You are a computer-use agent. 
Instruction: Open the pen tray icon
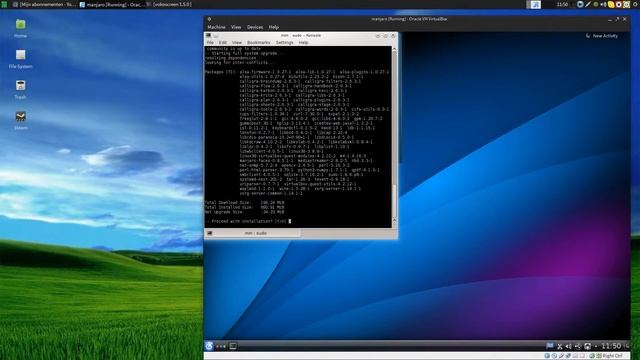(588, 4)
